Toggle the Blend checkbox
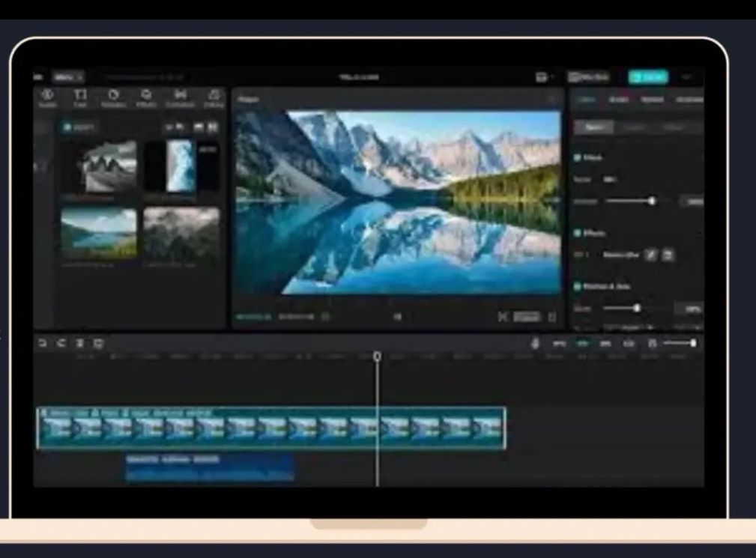 578,158
